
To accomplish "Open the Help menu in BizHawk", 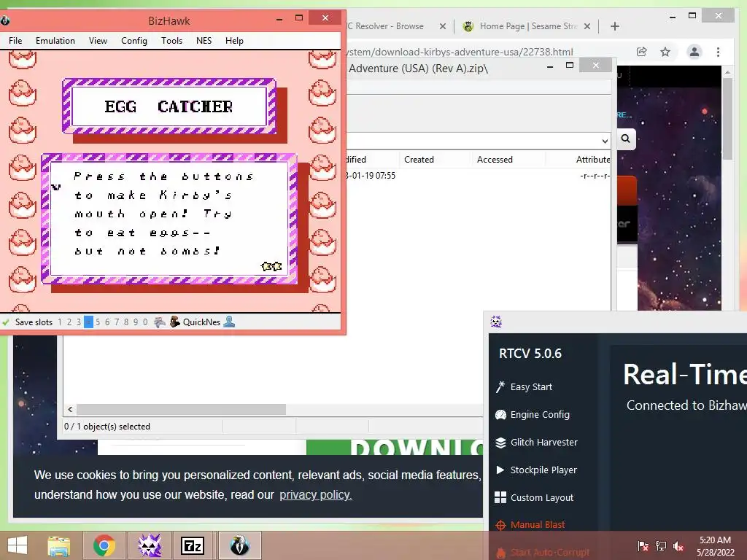I will pyautogui.click(x=234, y=41).
